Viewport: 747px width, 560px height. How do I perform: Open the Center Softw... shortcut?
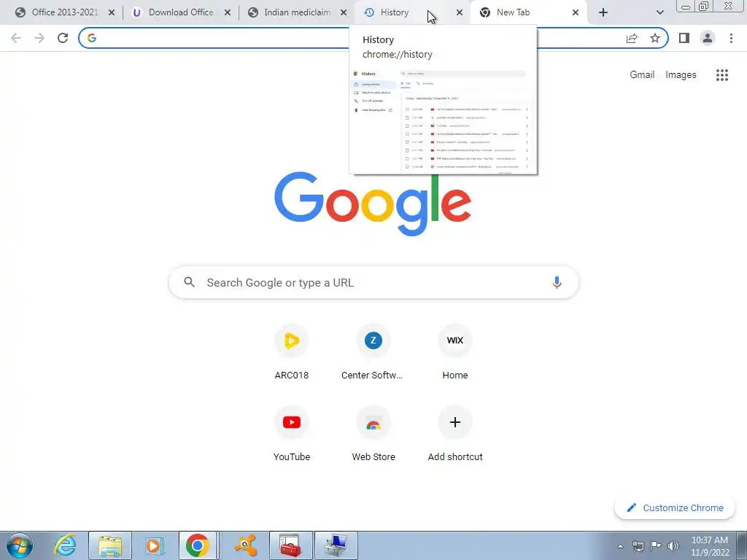click(373, 354)
